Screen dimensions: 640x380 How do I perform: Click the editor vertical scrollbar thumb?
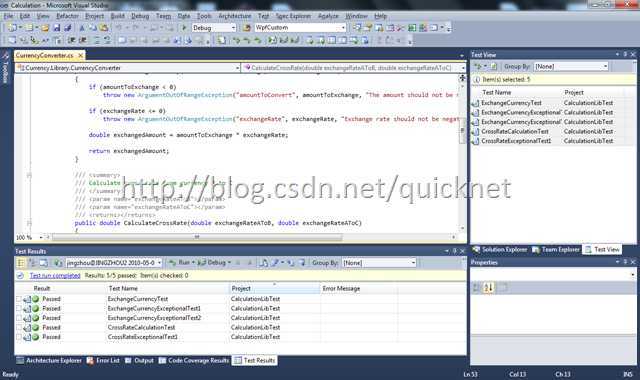(x=462, y=131)
